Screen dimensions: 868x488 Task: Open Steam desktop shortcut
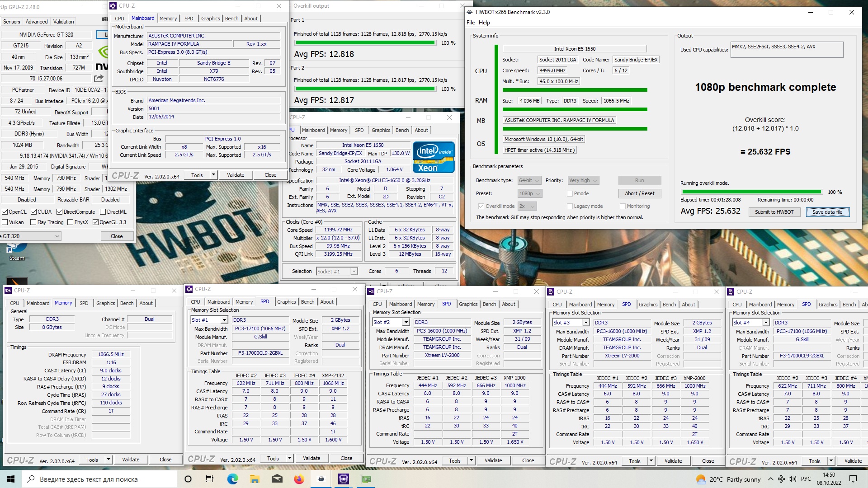click(17, 252)
